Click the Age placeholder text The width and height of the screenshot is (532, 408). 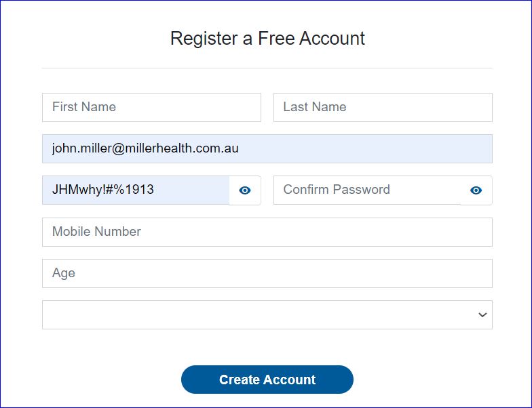(64, 273)
